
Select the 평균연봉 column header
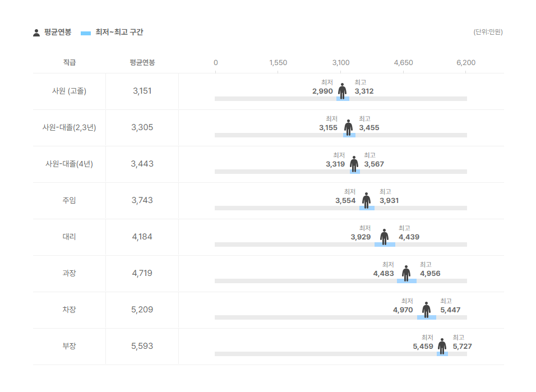[x=142, y=63]
